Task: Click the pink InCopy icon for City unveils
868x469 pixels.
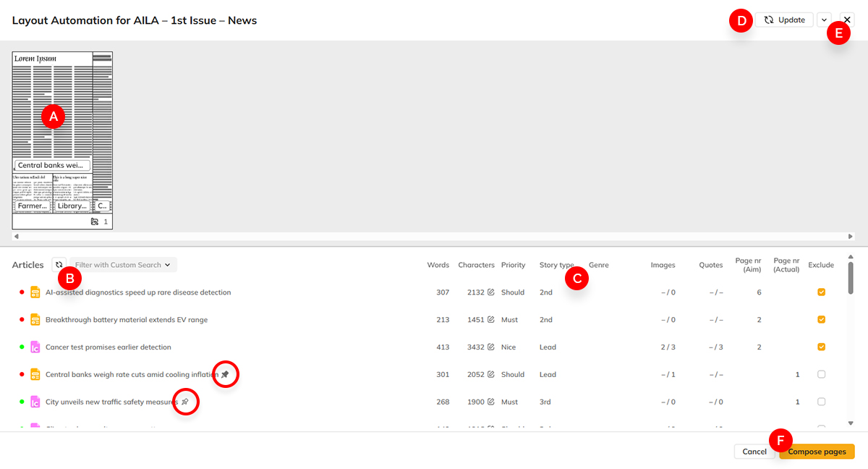Action: (35, 402)
